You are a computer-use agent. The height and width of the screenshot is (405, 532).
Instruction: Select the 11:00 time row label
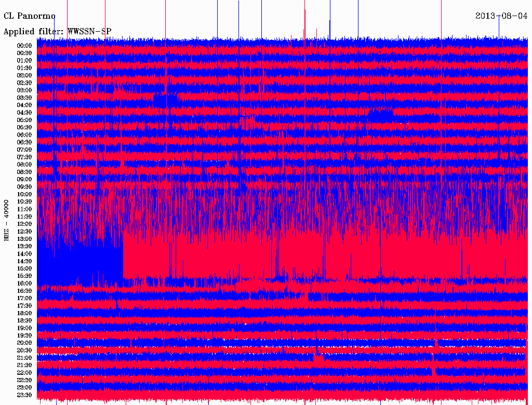point(24,209)
